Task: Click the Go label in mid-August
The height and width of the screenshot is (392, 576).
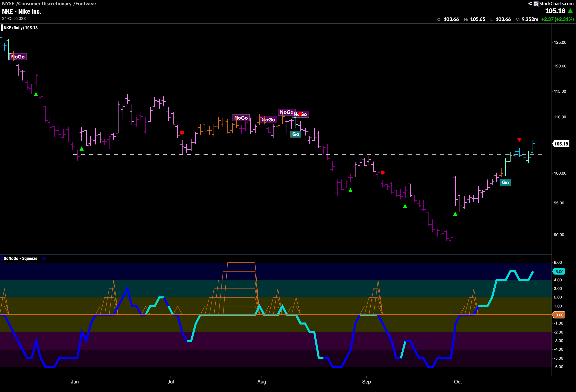Action: coord(296,134)
